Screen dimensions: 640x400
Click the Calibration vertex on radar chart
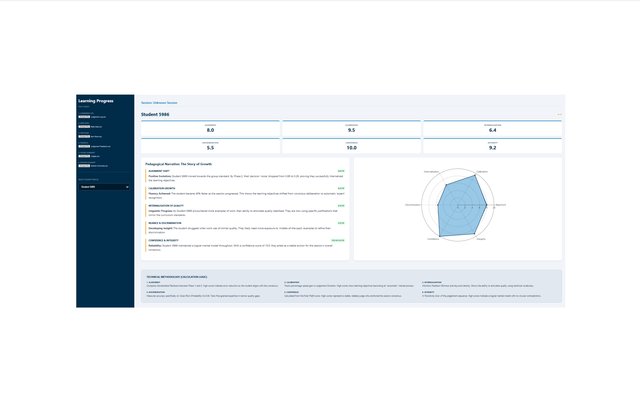475,177
